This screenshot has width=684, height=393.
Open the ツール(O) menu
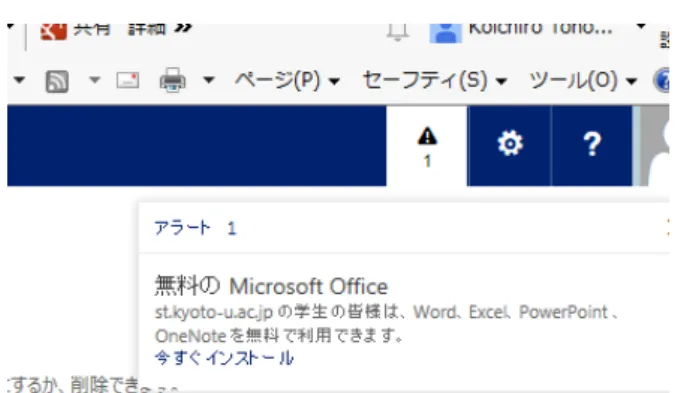(583, 80)
